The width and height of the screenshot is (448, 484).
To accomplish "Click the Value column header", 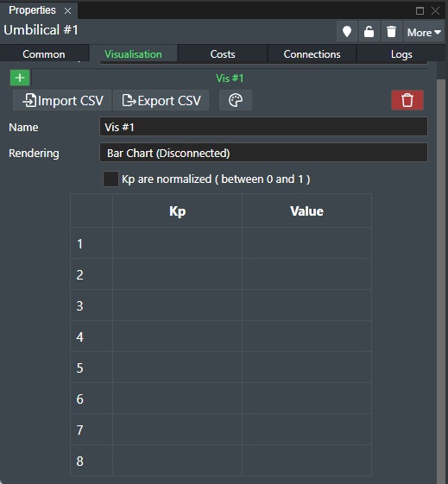I will 307,211.
